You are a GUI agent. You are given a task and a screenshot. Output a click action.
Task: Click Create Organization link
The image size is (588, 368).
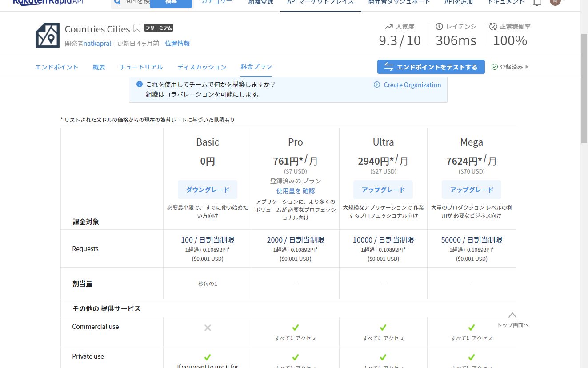pos(412,85)
